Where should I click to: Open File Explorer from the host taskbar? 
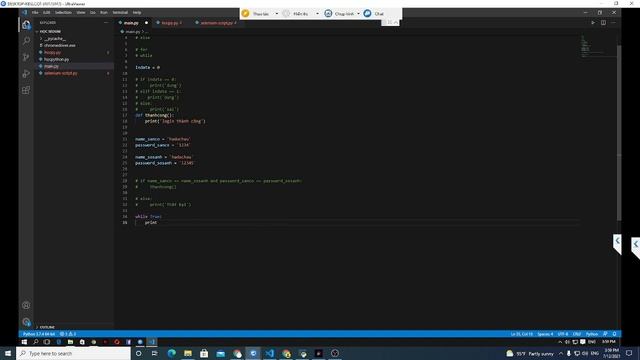(188, 353)
